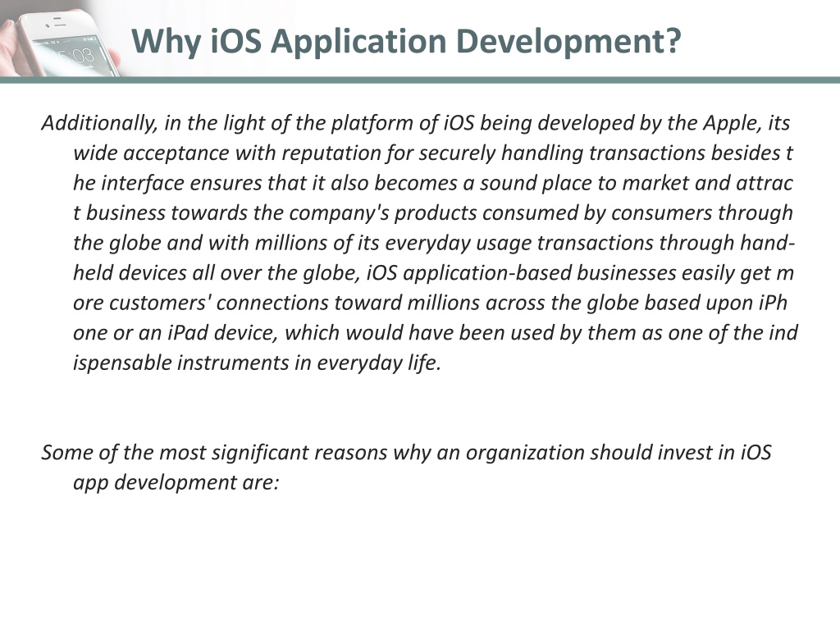
Task: Click the line 'app development are:'
Action: tap(176, 482)
